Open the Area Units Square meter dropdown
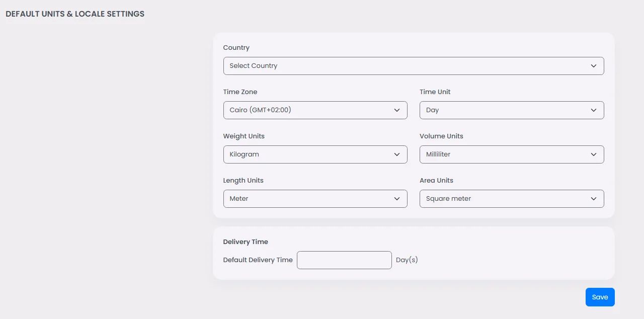The width and height of the screenshot is (644, 319). pos(511,199)
